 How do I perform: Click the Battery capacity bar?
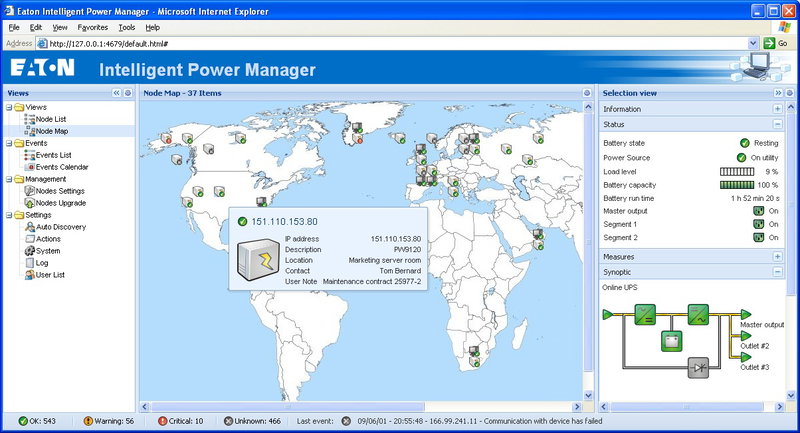[737, 185]
